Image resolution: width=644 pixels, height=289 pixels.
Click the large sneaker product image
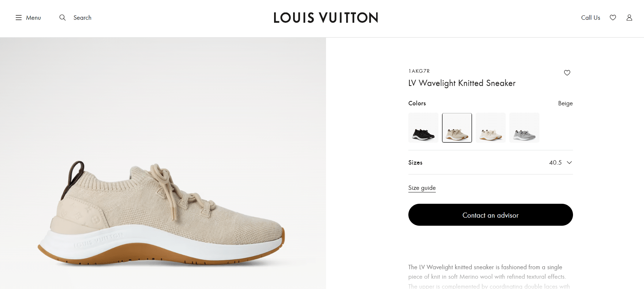coord(163,163)
